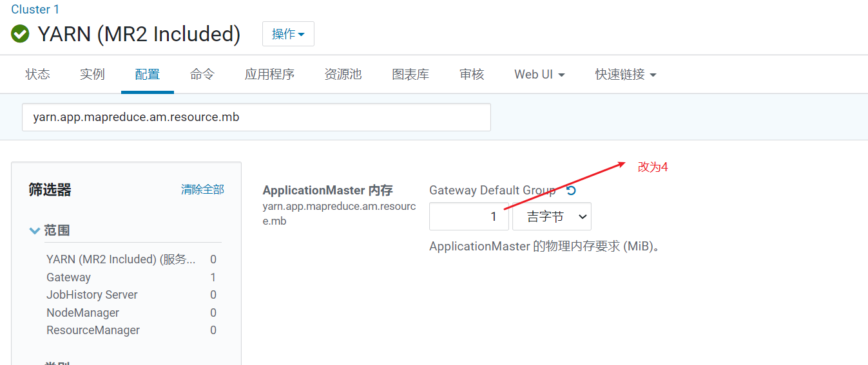
Task: Open the 图表库 tab
Action: click(x=410, y=75)
